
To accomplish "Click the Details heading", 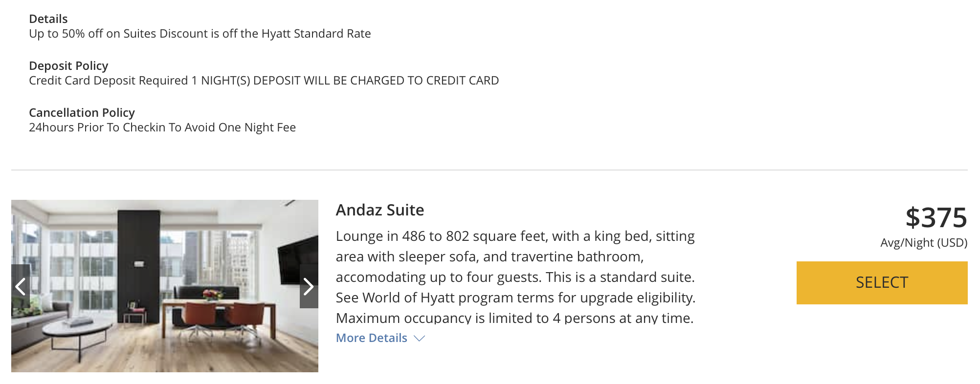I will point(48,19).
